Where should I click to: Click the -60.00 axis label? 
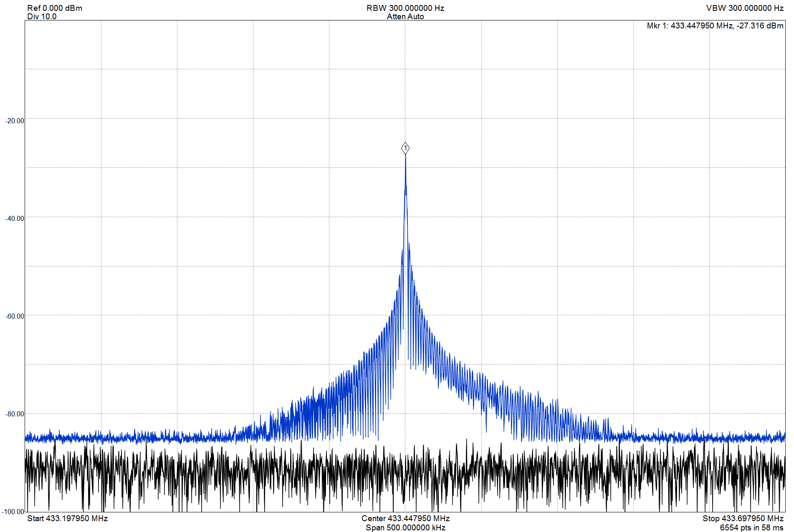(x=15, y=316)
